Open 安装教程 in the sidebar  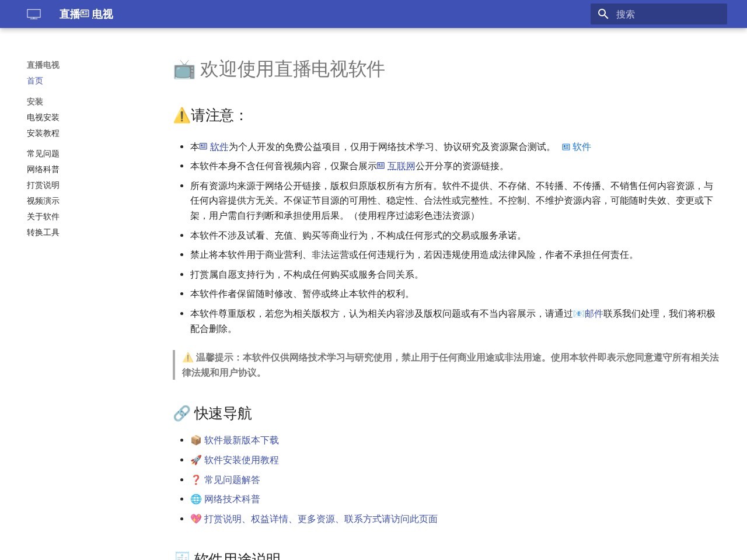coord(43,133)
